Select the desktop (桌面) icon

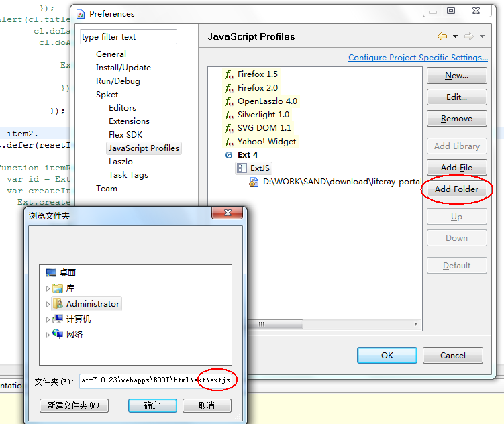tap(51, 273)
